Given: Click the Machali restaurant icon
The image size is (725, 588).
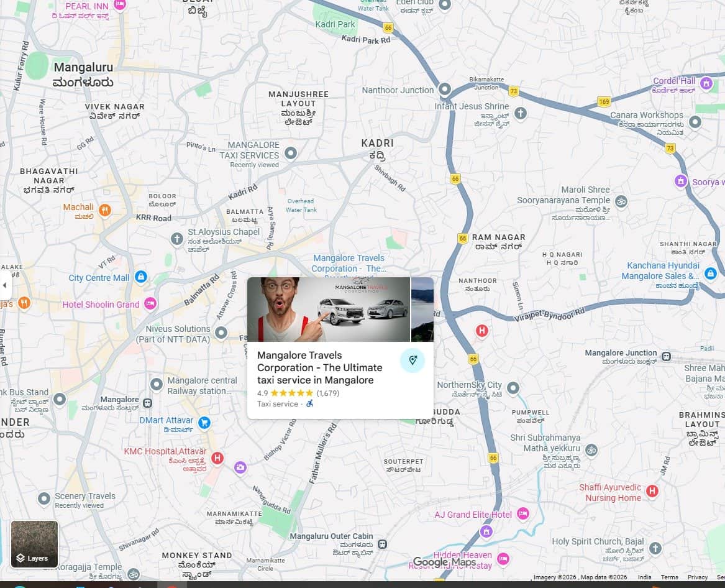Looking at the screenshot, I should pos(105,210).
